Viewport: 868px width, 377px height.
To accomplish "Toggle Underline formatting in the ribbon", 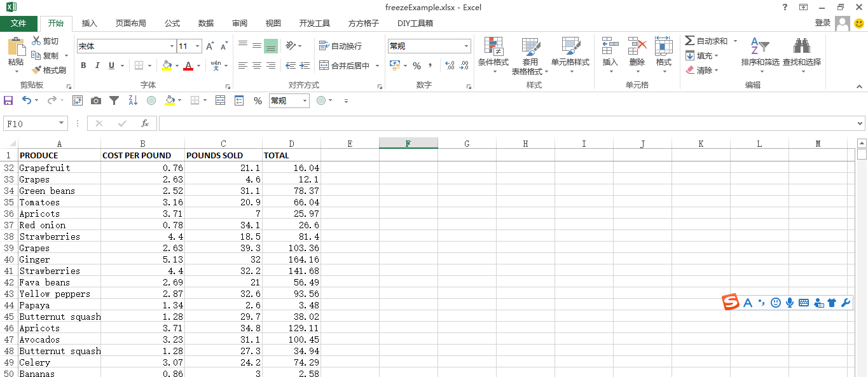I will [112, 65].
